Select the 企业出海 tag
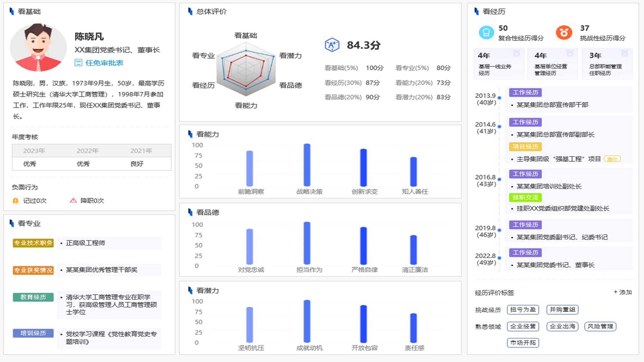Screen dimensions: 644x362 pyautogui.click(x=562, y=326)
